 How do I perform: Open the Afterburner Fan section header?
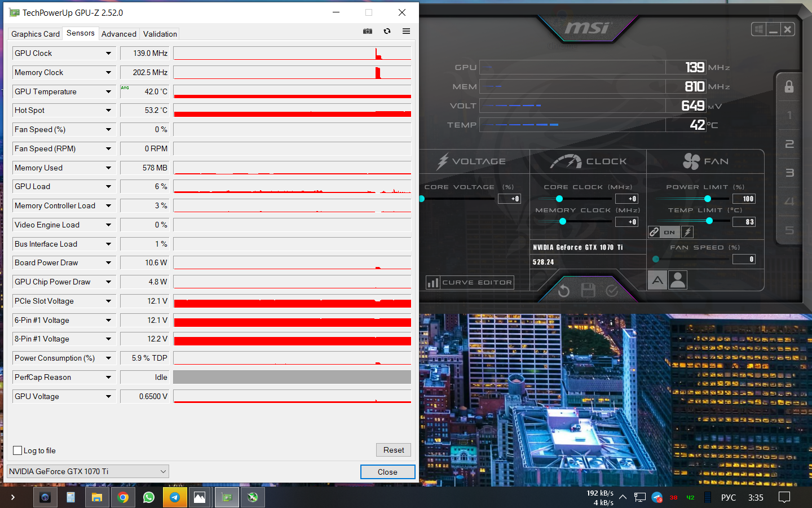point(705,161)
